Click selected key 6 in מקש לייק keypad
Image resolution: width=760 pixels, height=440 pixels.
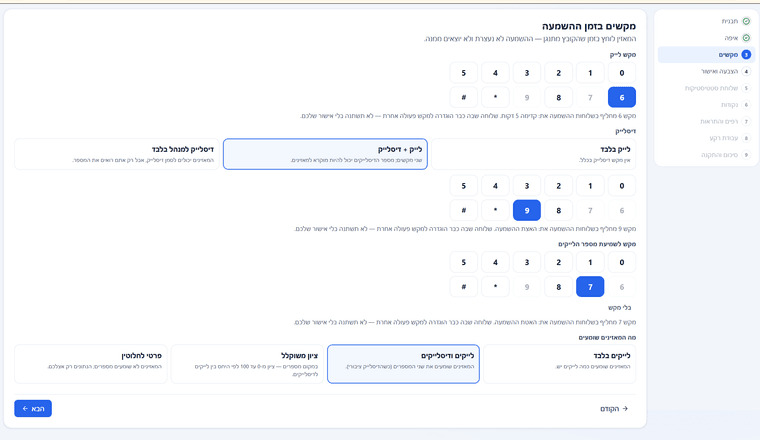[x=622, y=97]
